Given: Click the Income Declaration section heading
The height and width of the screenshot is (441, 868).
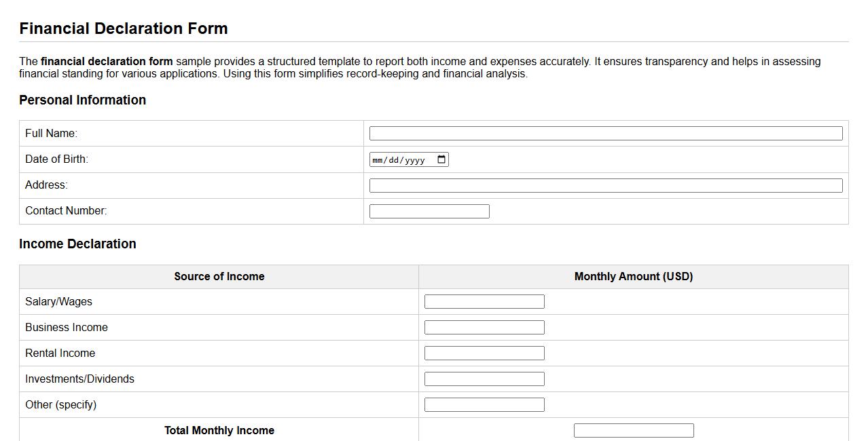Looking at the screenshot, I should pyautogui.click(x=77, y=244).
